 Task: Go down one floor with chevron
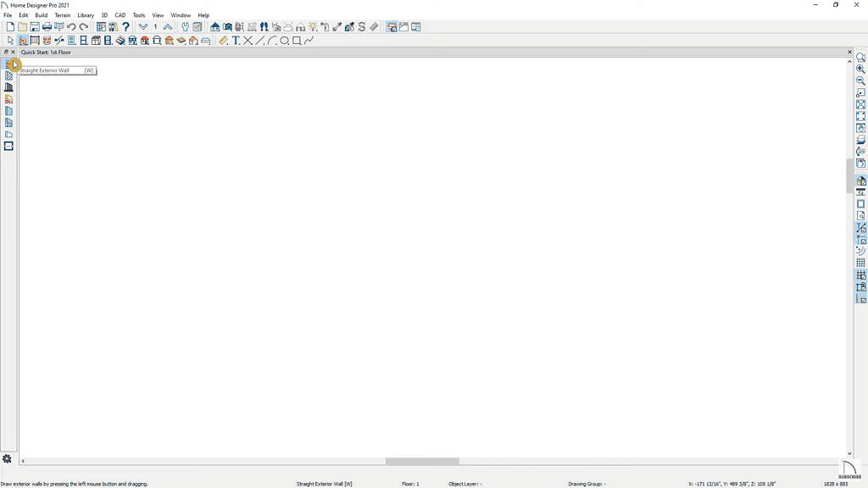[x=143, y=26]
